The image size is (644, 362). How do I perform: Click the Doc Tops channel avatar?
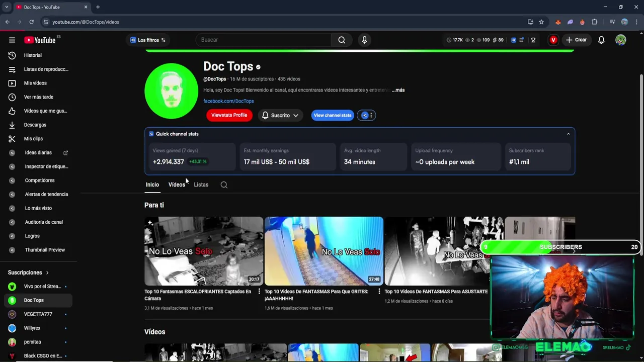pyautogui.click(x=171, y=91)
